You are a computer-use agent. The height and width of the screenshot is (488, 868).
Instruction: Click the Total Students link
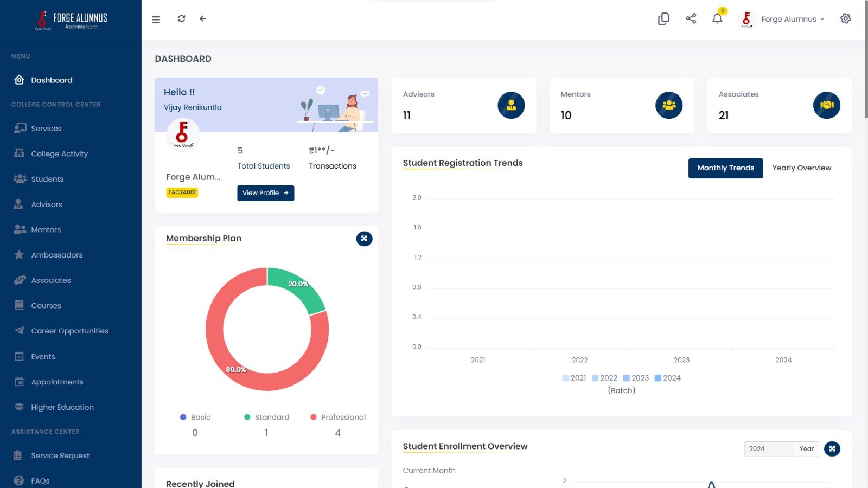coord(264,166)
